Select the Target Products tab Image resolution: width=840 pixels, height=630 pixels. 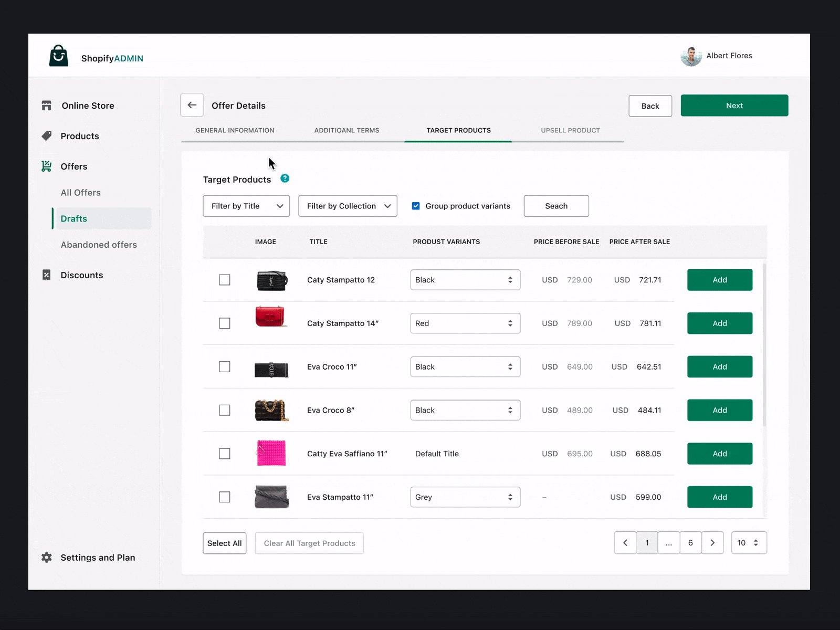tap(458, 130)
